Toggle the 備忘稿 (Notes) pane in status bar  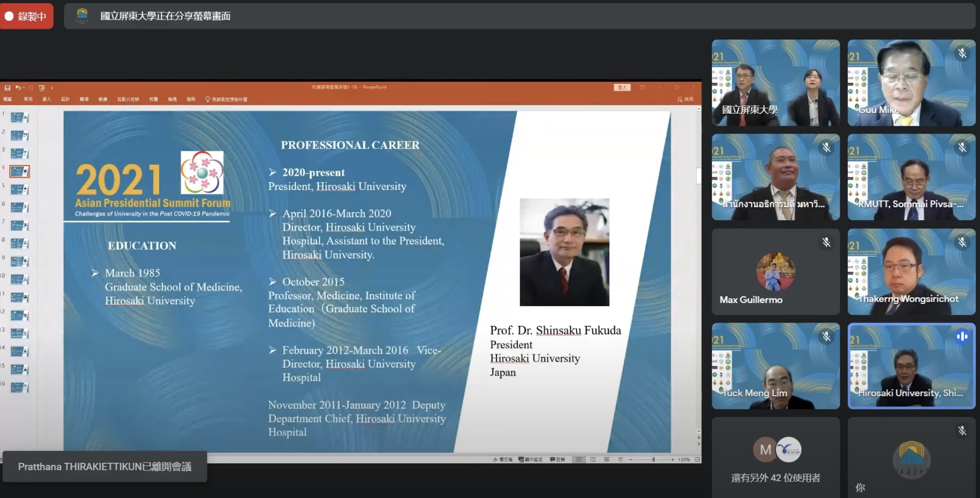tap(503, 460)
